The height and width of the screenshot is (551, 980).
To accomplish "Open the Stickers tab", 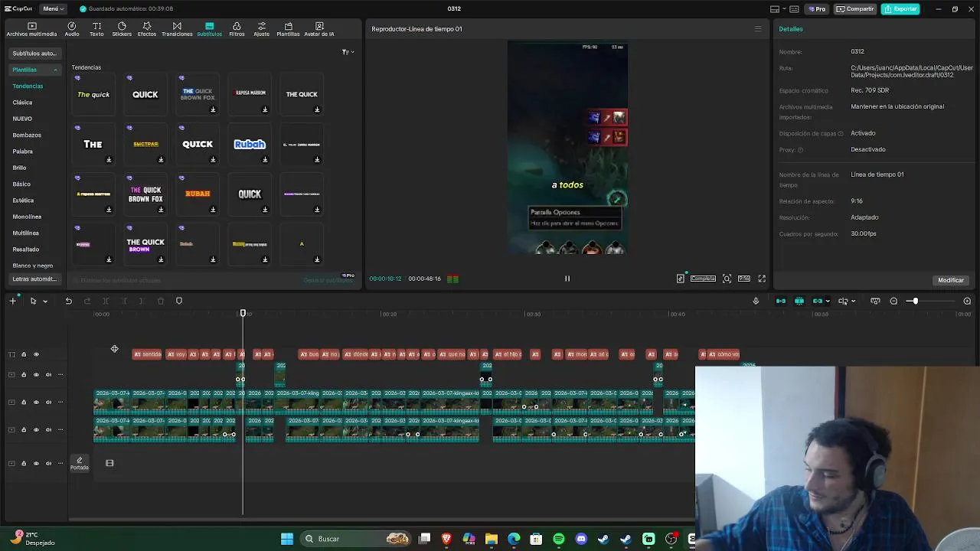I will tap(122, 29).
